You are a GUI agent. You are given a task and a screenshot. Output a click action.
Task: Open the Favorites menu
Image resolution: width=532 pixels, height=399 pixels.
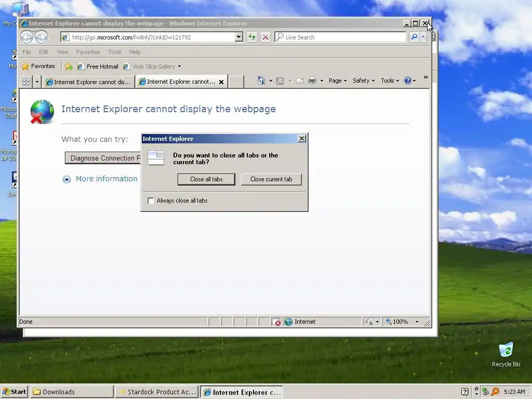pos(88,52)
